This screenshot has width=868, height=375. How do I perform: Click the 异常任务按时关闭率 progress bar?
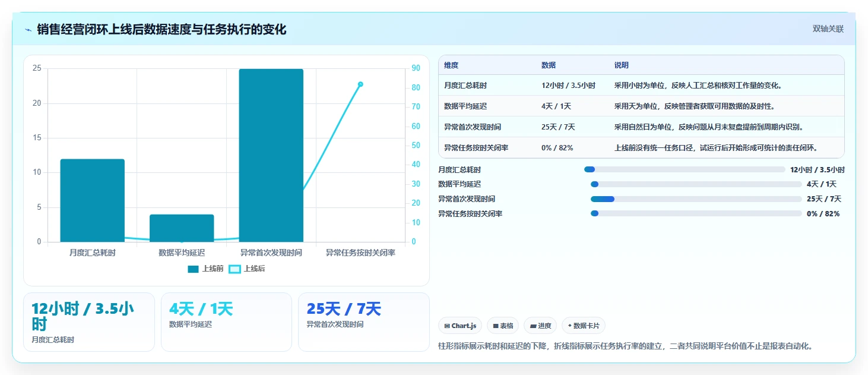[x=696, y=213]
